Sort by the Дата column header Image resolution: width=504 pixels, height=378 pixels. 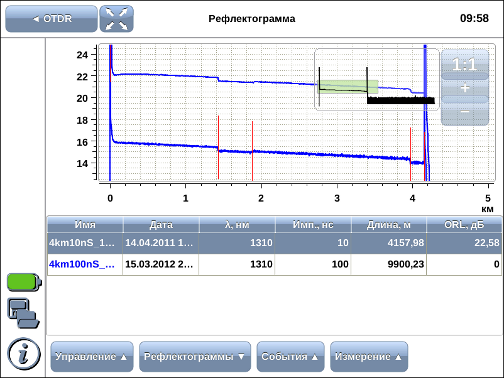(x=161, y=225)
